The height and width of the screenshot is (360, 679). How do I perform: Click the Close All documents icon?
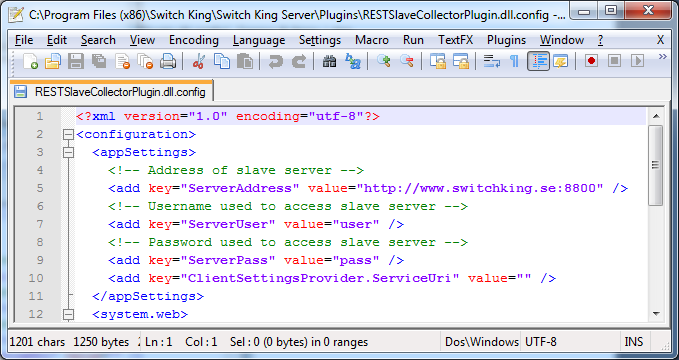coord(145,61)
